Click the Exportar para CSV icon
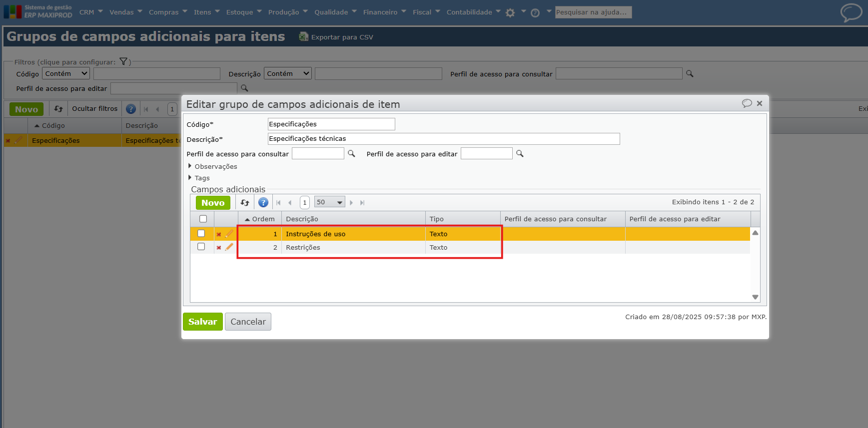The image size is (868, 428). click(x=303, y=36)
